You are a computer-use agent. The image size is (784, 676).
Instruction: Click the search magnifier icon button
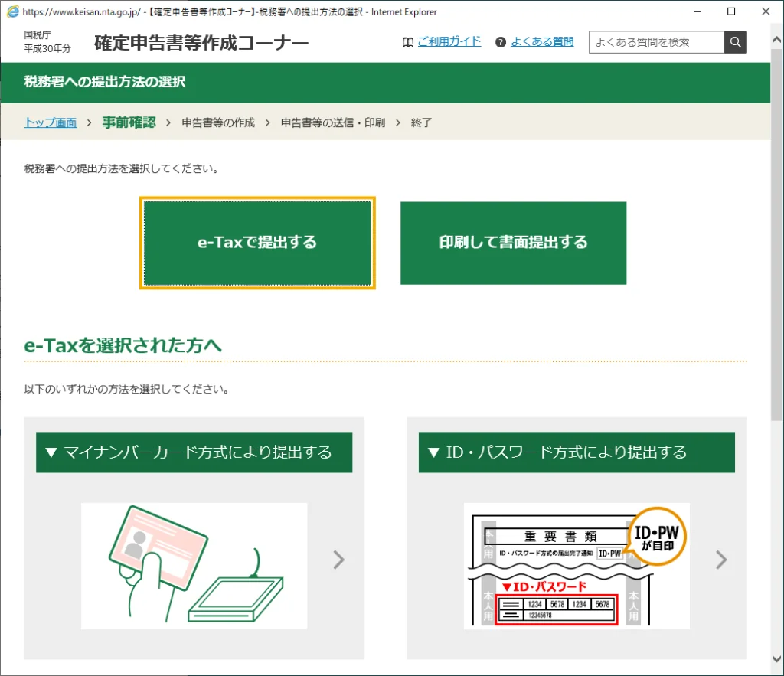pos(735,42)
